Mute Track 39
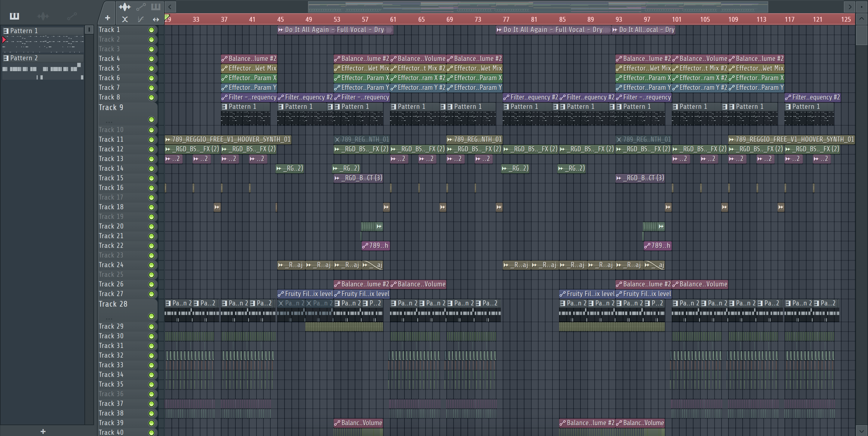This screenshot has height=436, width=868. [x=151, y=423]
